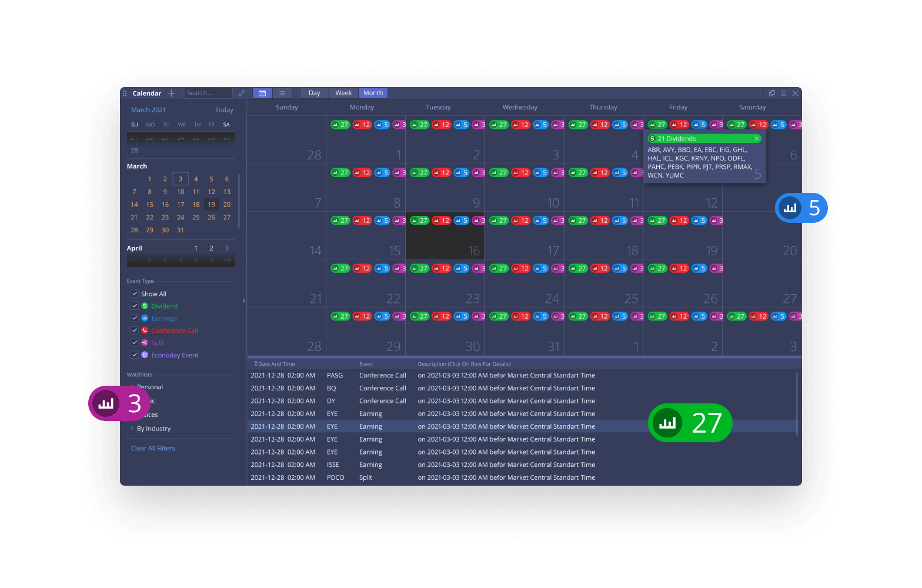
Task: Toggle the Dividend event type checkbox
Action: pyautogui.click(x=135, y=306)
